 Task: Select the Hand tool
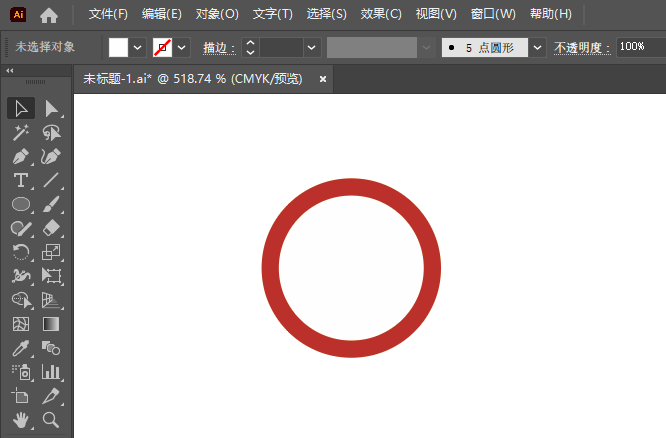coord(21,420)
